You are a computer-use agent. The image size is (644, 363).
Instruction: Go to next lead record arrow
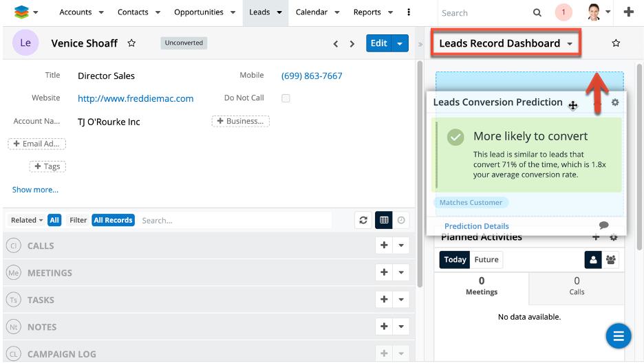pyautogui.click(x=352, y=43)
